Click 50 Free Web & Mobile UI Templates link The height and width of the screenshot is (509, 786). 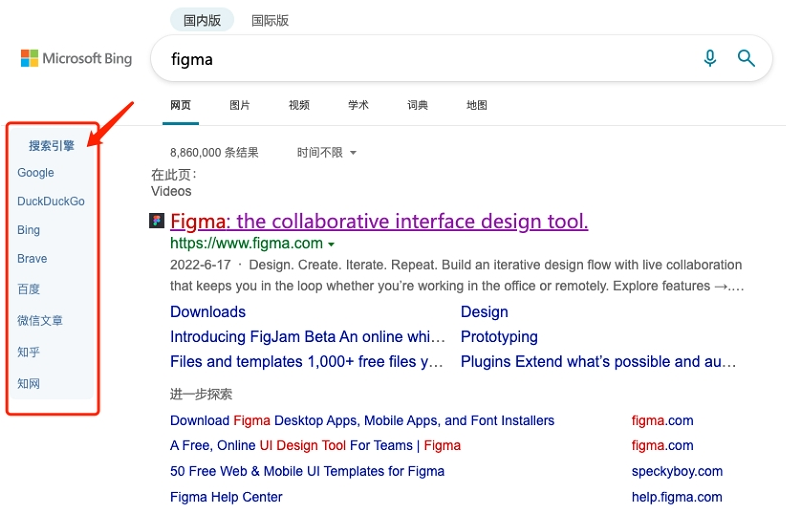[x=307, y=471]
